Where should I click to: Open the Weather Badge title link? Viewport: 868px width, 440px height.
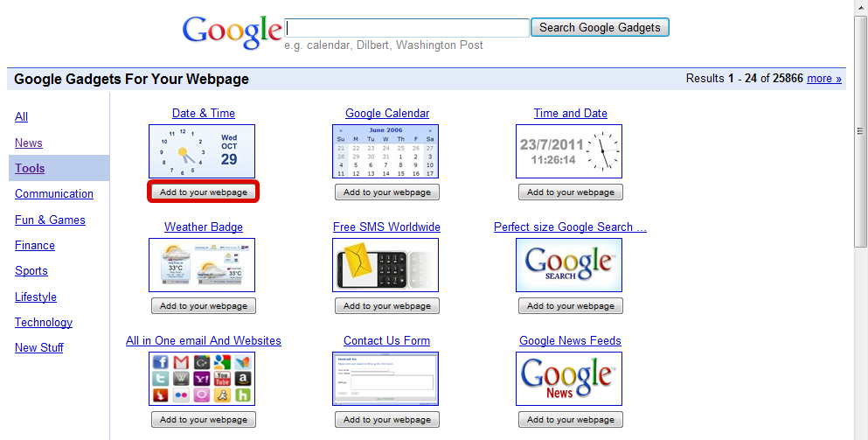(x=203, y=227)
